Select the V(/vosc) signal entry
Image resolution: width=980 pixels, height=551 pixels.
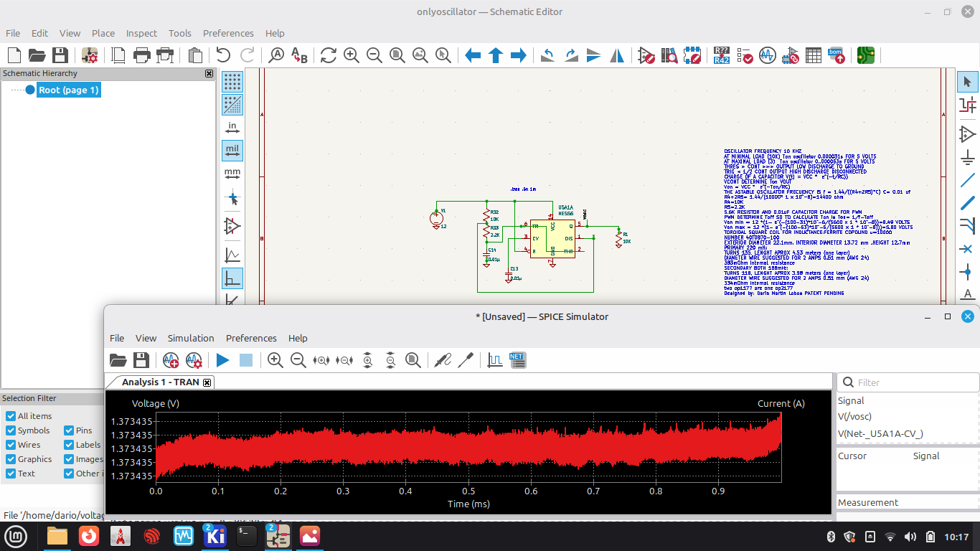coord(854,417)
